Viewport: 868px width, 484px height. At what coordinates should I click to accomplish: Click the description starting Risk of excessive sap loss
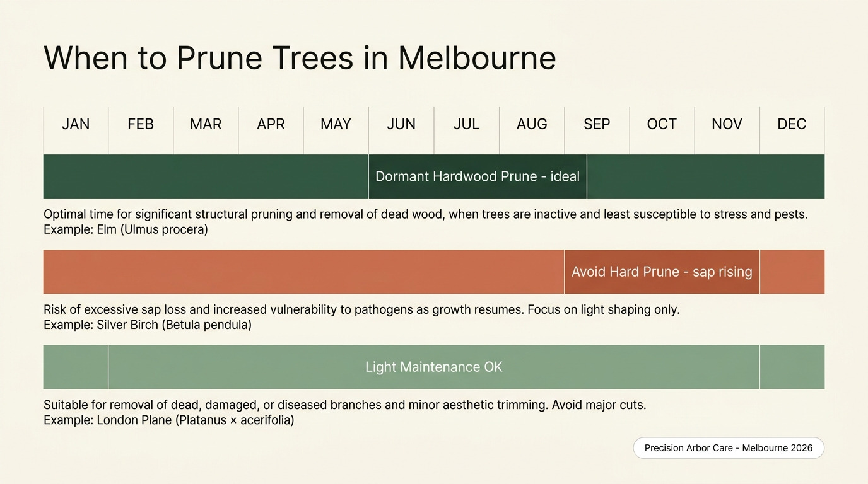pos(361,309)
